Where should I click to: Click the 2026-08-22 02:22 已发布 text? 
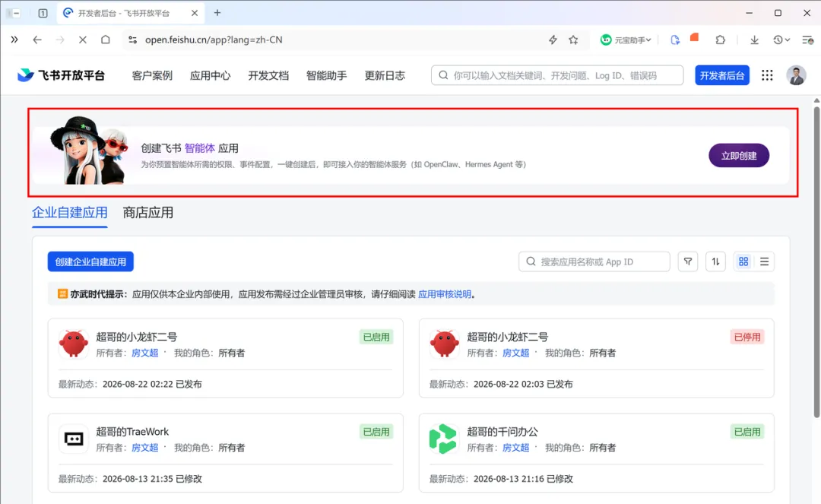(152, 384)
